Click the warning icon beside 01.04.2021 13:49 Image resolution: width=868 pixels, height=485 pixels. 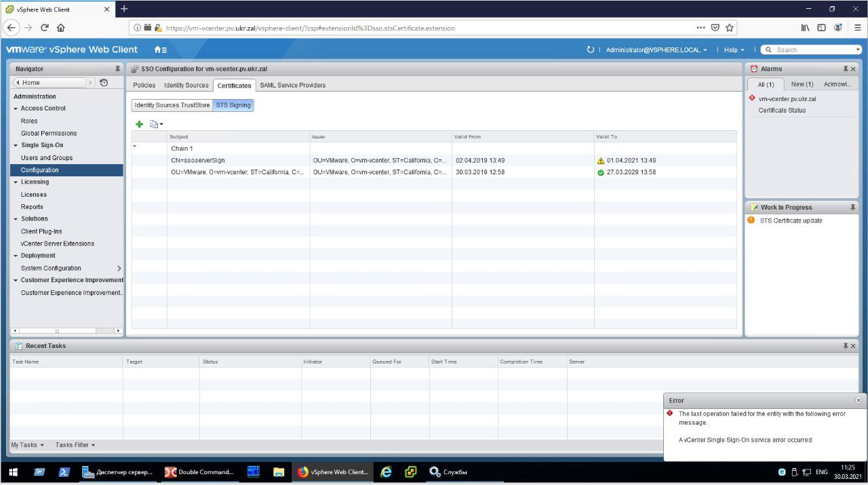[600, 161]
